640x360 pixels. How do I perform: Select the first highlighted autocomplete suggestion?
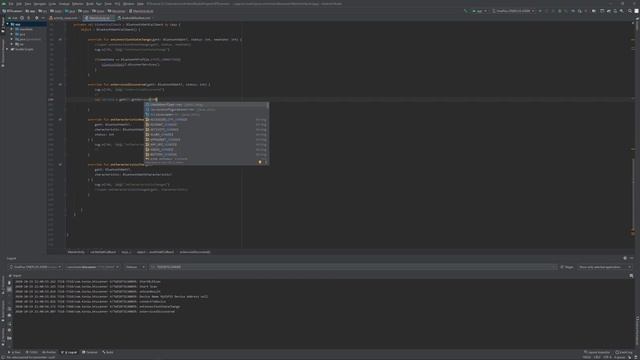[x=206, y=105]
